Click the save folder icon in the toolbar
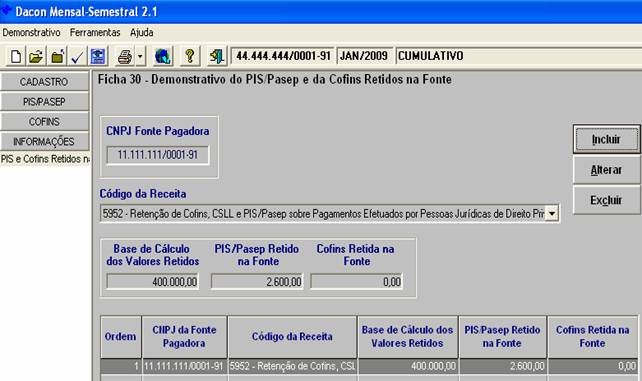 [x=57, y=56]
